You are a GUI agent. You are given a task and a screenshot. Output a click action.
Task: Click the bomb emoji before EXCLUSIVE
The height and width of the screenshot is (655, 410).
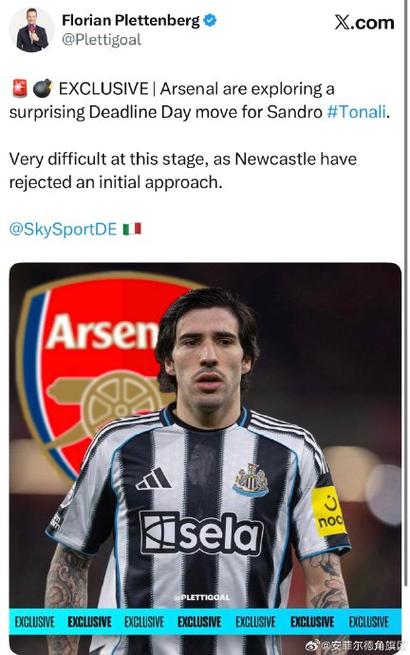[x=42, y=88]
